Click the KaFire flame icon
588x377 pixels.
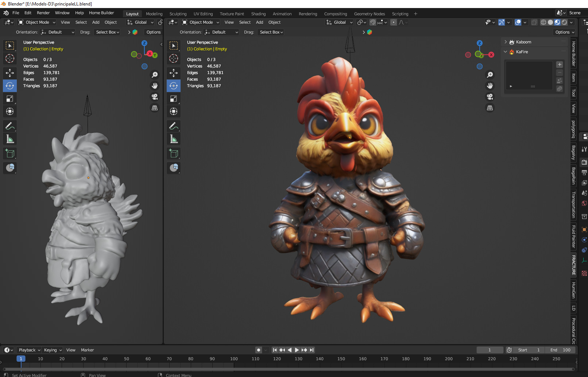click(512, 52)
